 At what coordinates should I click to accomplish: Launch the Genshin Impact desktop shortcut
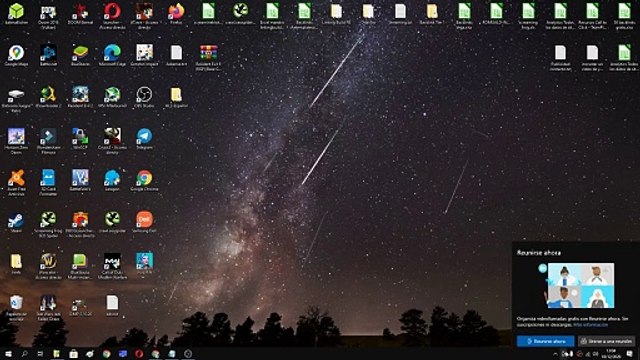144,56
